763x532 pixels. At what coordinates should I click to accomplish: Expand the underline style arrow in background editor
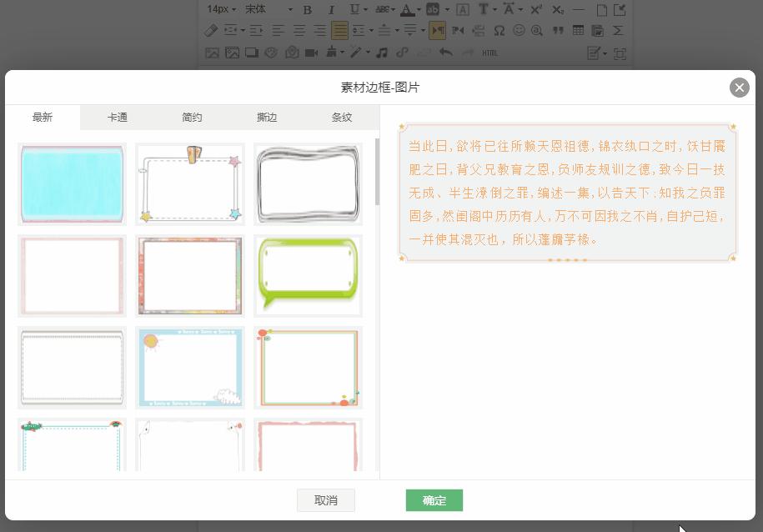tap(365, 10)
